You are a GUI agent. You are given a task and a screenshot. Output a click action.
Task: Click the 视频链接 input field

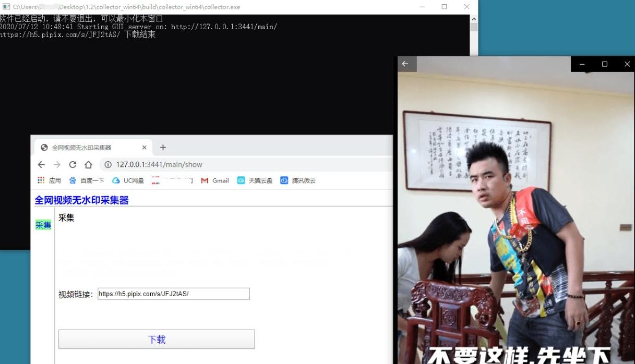click(174, 294)
